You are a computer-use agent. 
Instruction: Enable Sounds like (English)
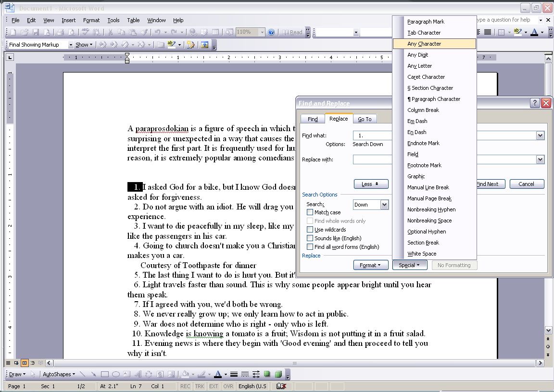[310, 238]
